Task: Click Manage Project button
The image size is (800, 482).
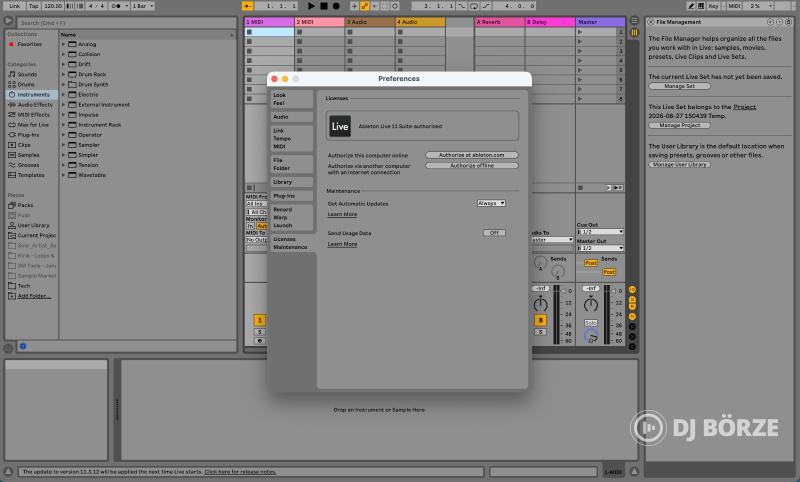Action: [679, 125]
